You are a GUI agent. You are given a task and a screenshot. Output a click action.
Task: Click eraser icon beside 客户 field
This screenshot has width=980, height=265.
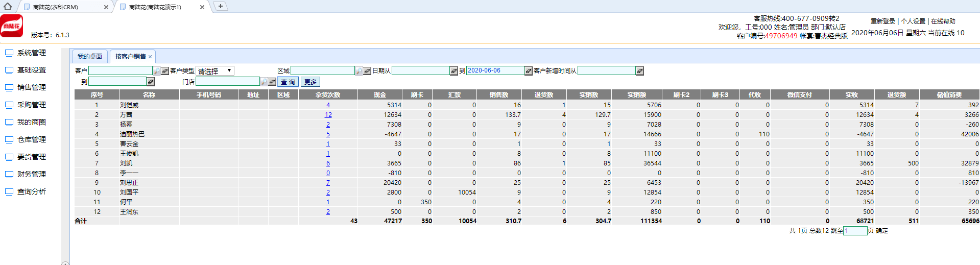[x=165, y=71]
